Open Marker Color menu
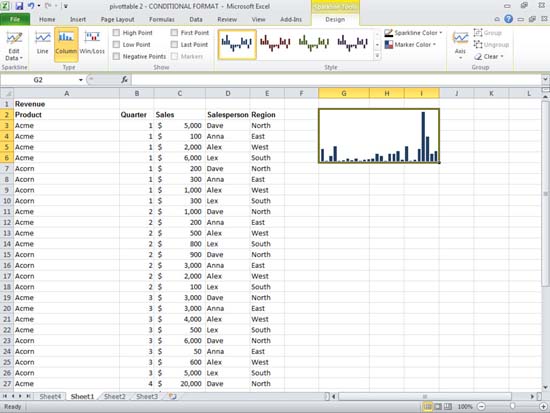 410,45
